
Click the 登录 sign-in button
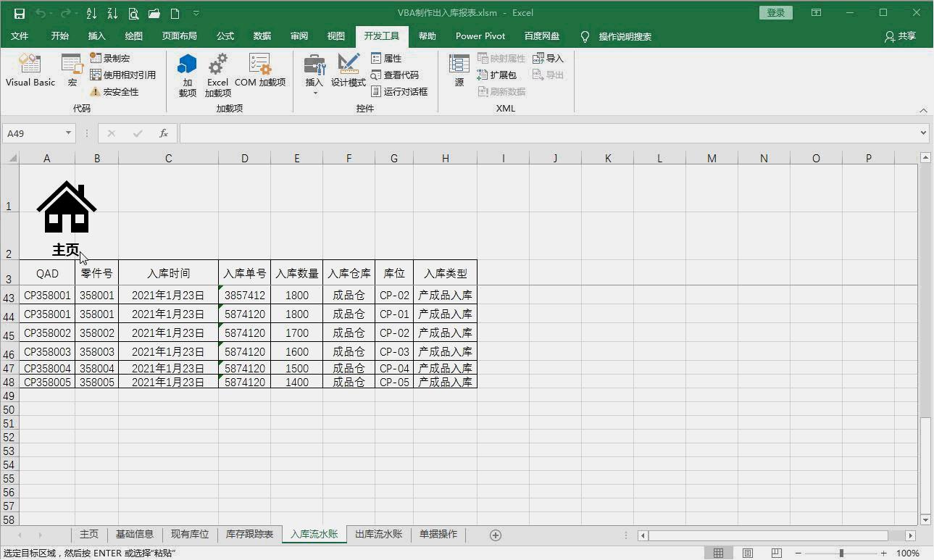pos(775,12)
